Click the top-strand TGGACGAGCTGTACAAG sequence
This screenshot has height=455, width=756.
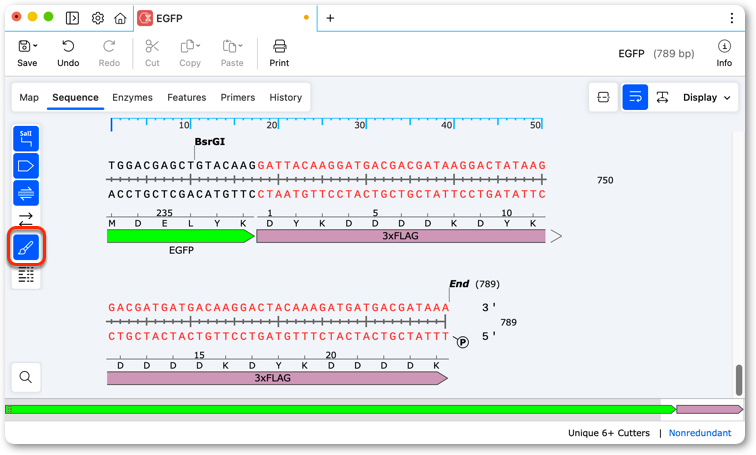(x=182, y=165)
